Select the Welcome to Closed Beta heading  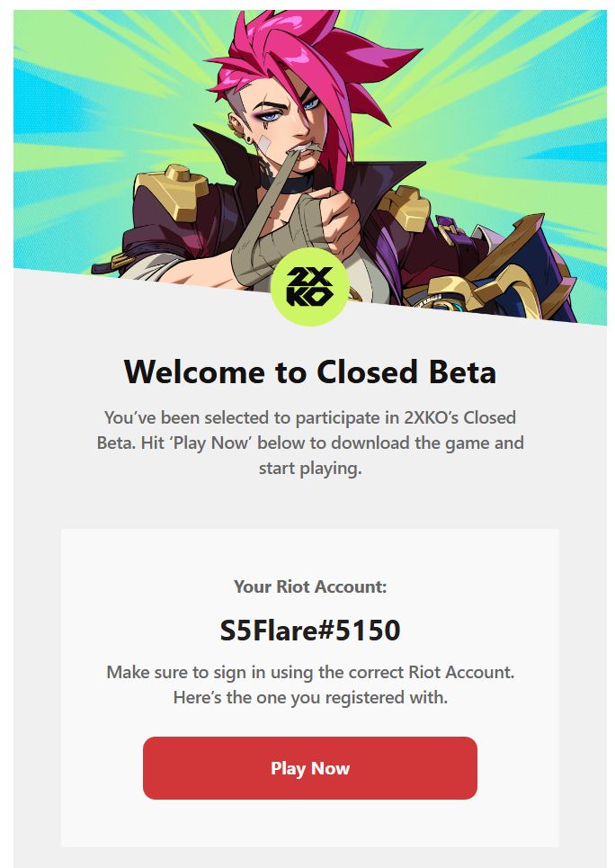click(309, 371)
